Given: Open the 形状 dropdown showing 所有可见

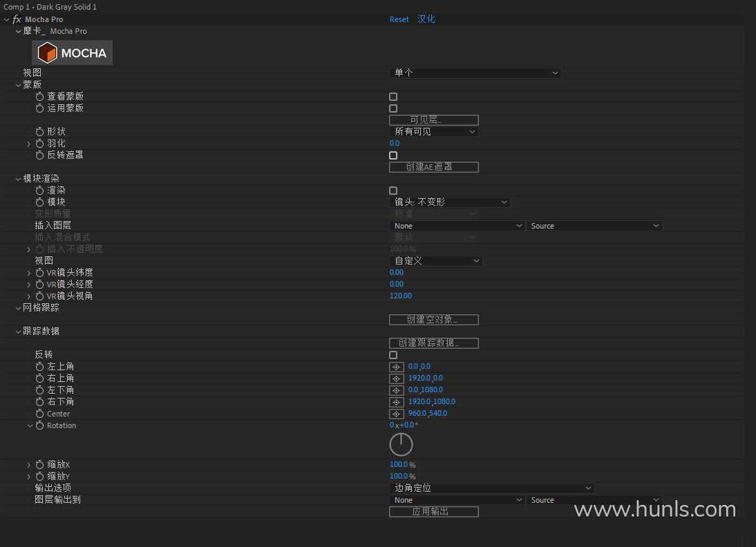Looking at the screenshot, I should (434, 131).
